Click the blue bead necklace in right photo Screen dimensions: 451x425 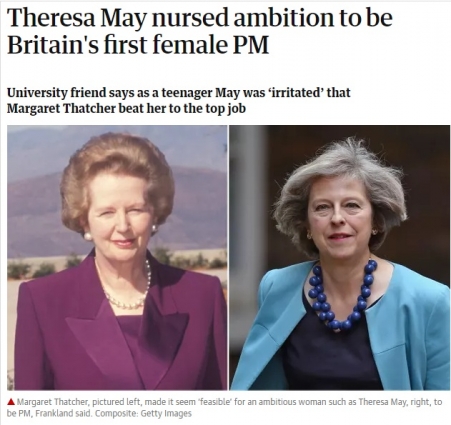[x=342, y=295]
